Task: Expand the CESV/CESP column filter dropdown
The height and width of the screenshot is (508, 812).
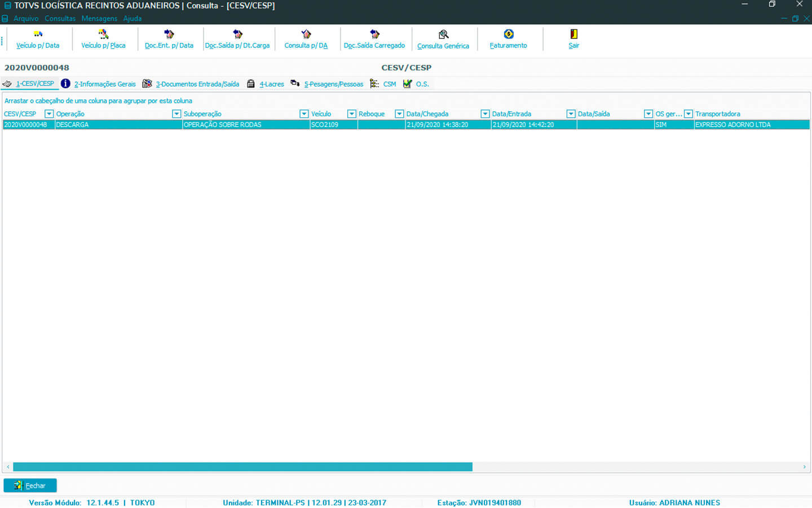Action: pyautogui.click(x=49, y=114)
